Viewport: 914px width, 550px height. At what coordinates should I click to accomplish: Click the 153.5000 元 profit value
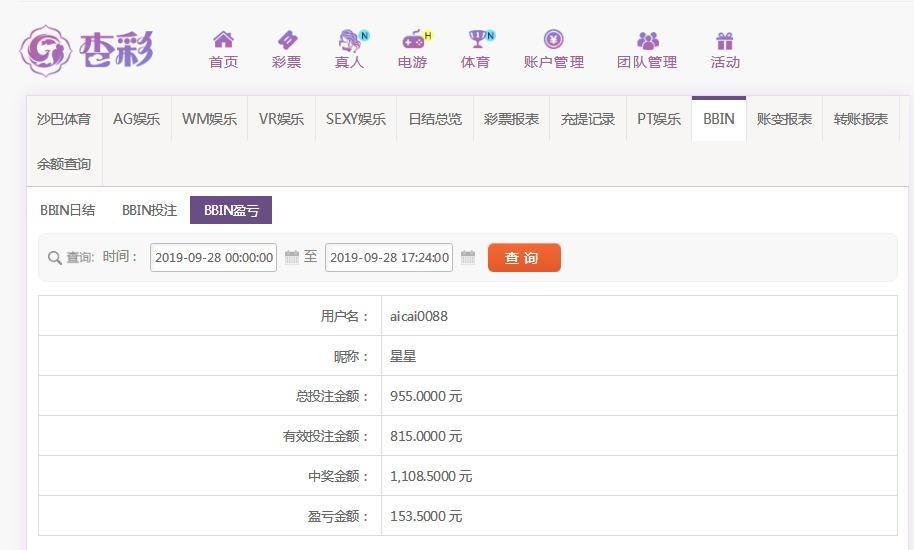[x=426, y=516]
